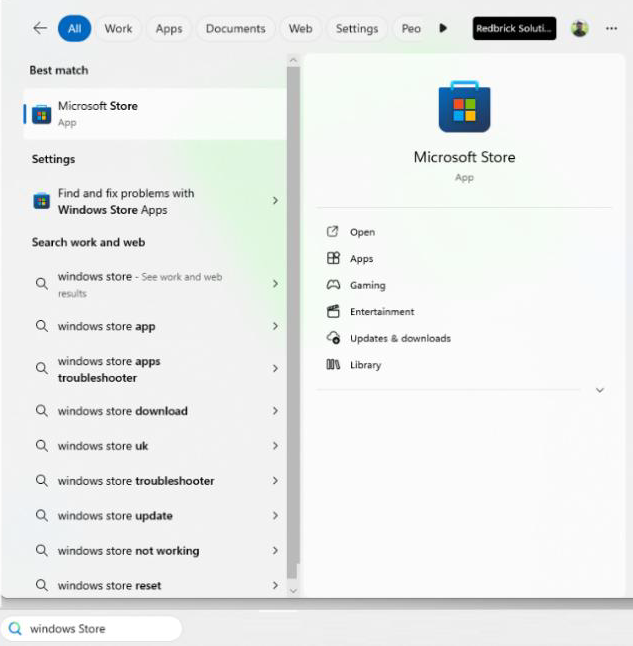
Task: Select 'windows store apps troubleshooter' suggestion
Action: (x=155, y=369)
